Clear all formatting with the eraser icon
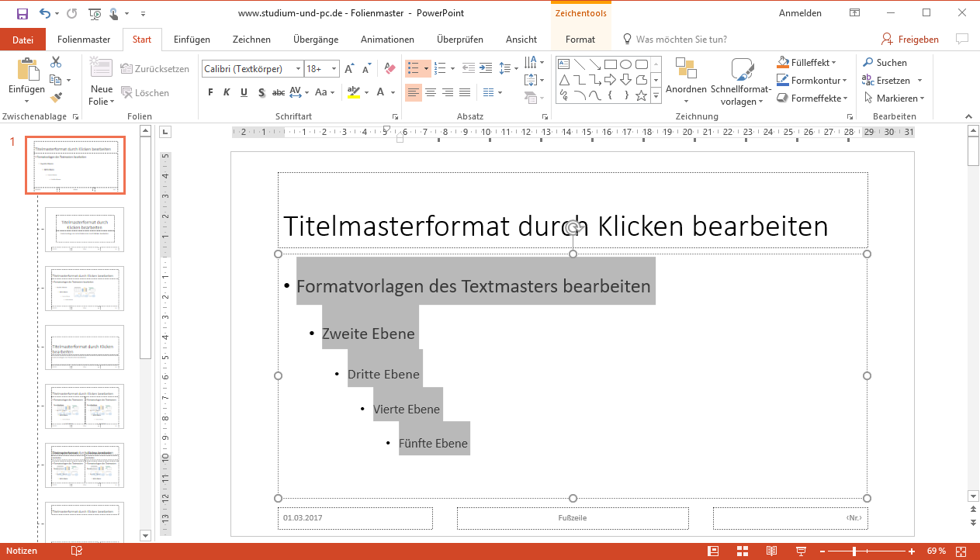The image size is (980, 560). click(x=390, y=69)
